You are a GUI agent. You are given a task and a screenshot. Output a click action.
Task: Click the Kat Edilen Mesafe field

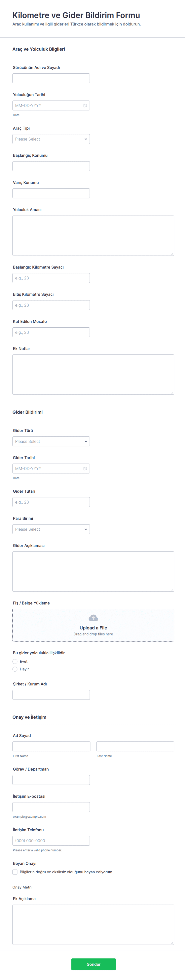pyautogui.click(x=51, y=332)
